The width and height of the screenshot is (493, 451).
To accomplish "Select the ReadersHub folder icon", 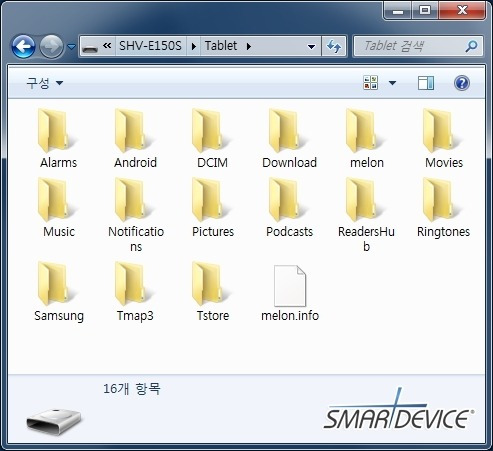I will click(366, 200).
